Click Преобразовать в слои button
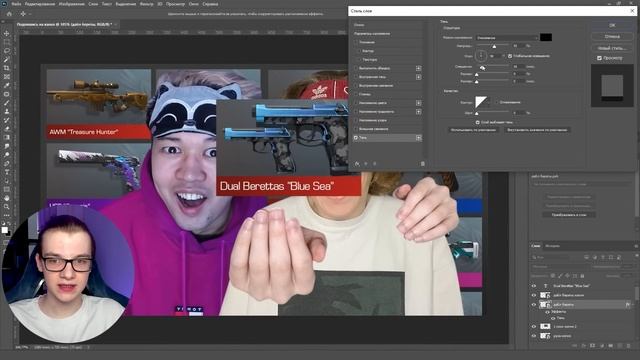 pyautogui.click(x=569, y=215)
